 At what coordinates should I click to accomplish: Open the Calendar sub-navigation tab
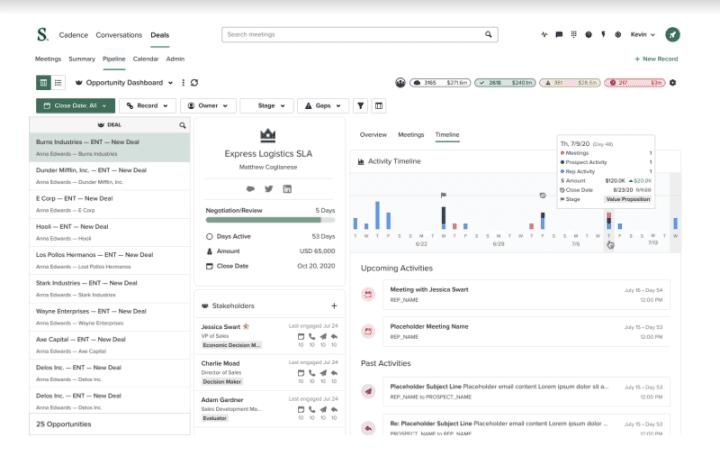[x=146, y=59]
